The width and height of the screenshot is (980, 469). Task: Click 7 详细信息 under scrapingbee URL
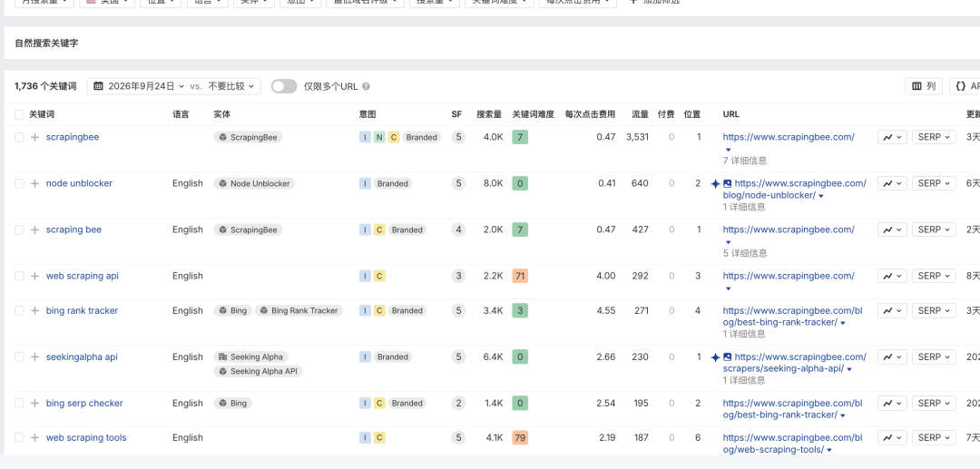click(x=745, y=161)
